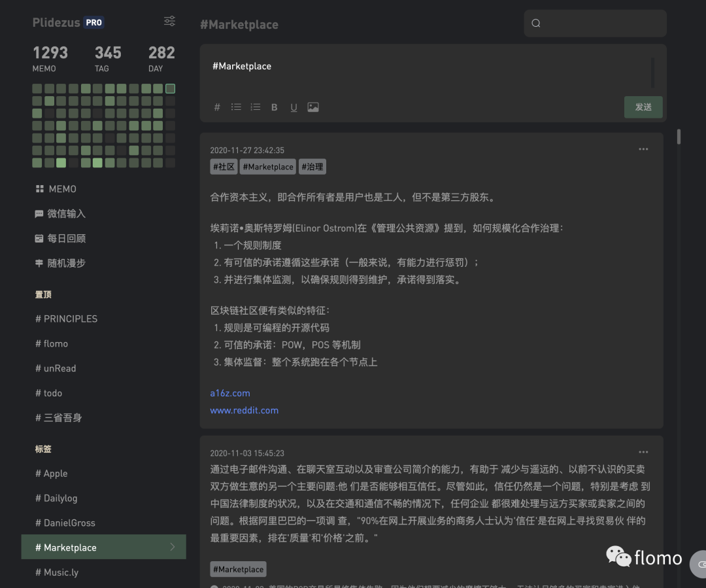
Task: Open the more options on the 2020-11-03 memo
Action: tap(643, 452)
